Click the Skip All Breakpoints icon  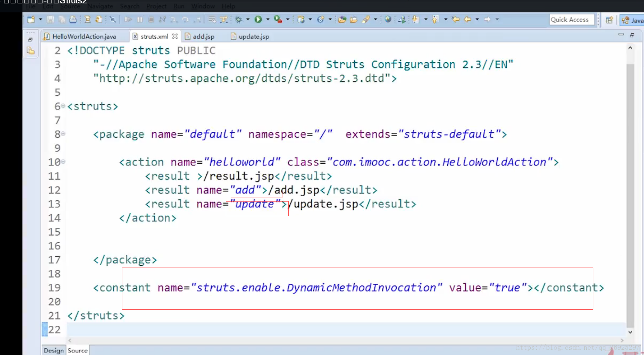113,19
